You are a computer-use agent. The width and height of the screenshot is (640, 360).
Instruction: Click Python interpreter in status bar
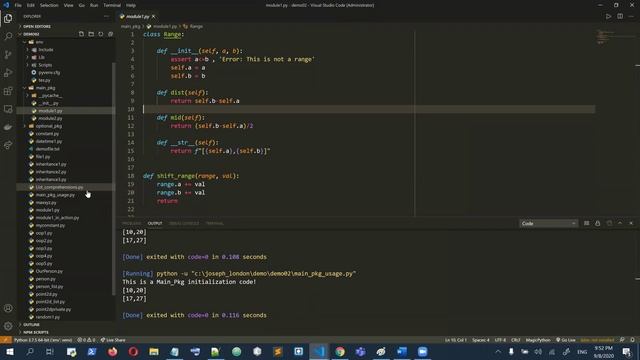43,340
